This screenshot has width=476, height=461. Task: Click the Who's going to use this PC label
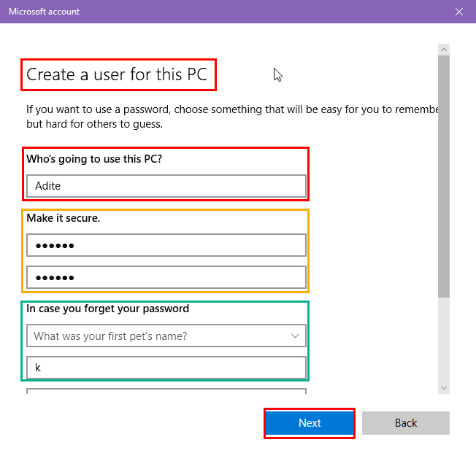94,159
